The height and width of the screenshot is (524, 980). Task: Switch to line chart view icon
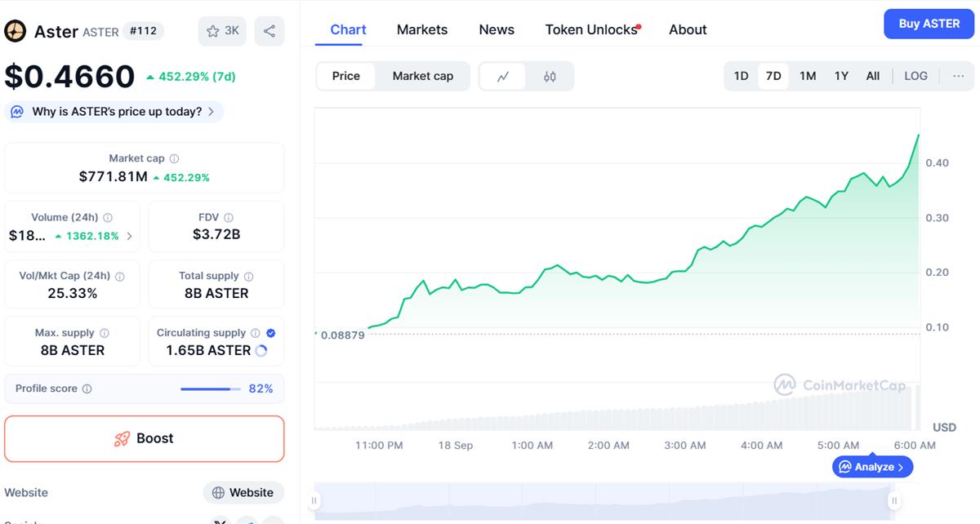[x=503, y=76]
